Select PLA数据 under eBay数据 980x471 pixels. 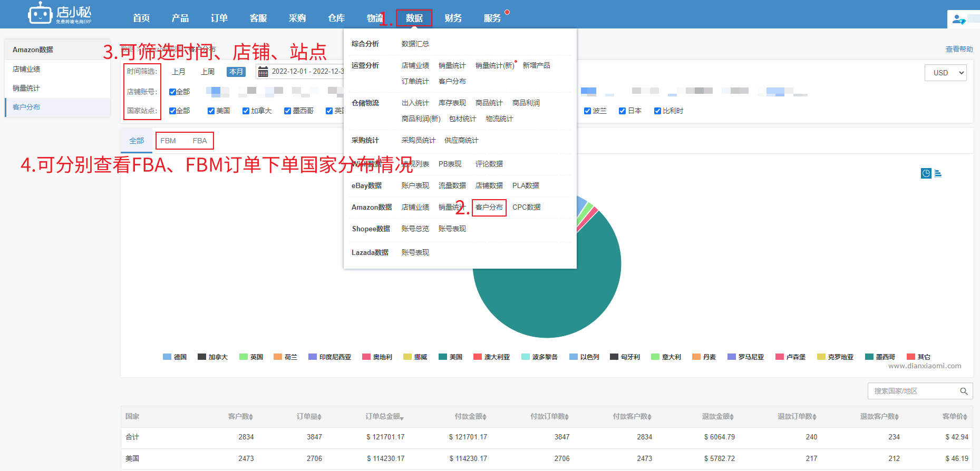(526, 185)
